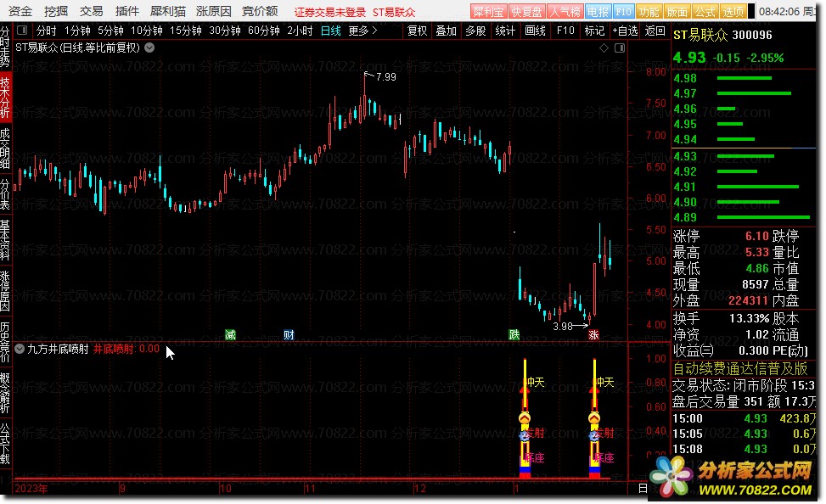Click the 4.89 buy order price row
826x504 pixels.
(x=744, y=217)
